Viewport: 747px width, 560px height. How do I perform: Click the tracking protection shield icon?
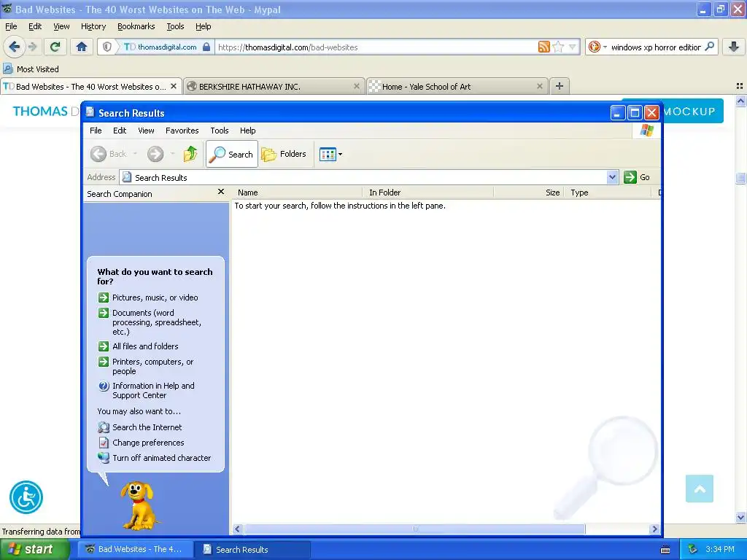point(107,47)
